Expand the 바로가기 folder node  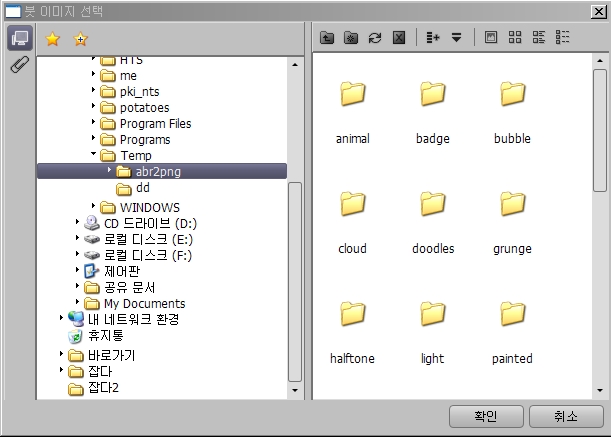[x=61, y=353]
